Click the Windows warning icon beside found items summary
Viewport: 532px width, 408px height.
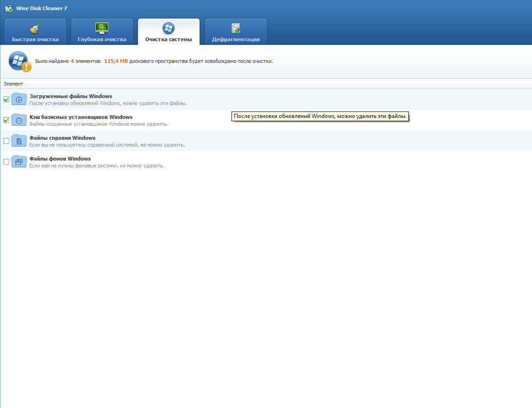(20, 62)
